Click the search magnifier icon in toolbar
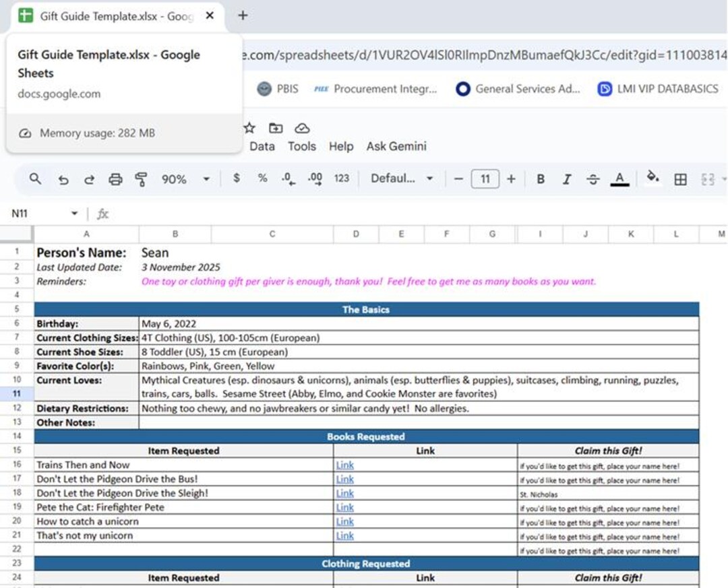This screenshot has width=728, height=588. 35,178
